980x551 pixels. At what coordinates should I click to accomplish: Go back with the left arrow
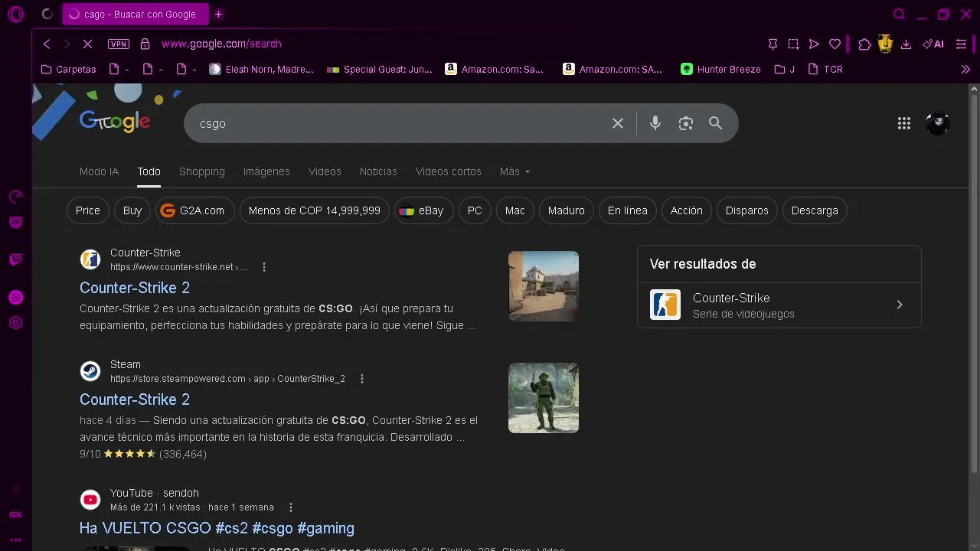click(47, 44)
